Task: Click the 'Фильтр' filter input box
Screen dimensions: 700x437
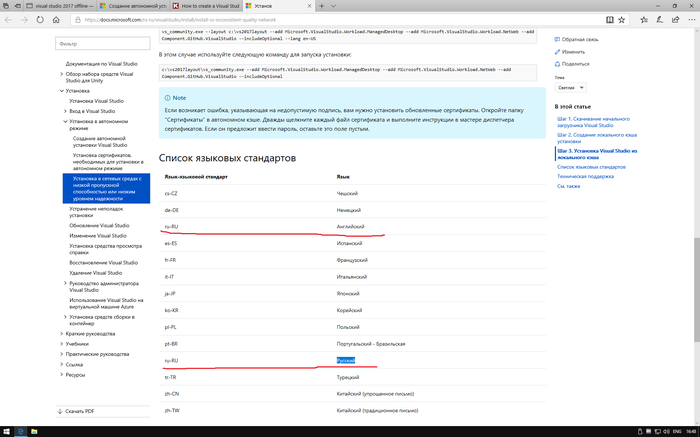Action: (x=103, y=44)
